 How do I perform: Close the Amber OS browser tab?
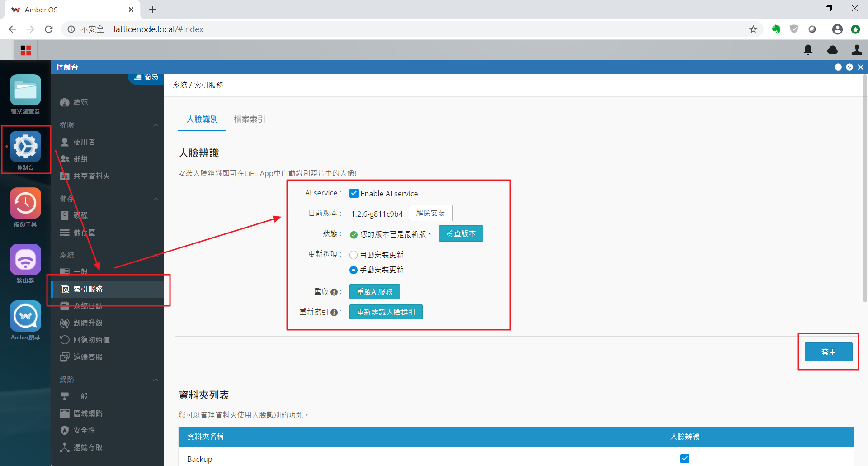click(131, 10)
